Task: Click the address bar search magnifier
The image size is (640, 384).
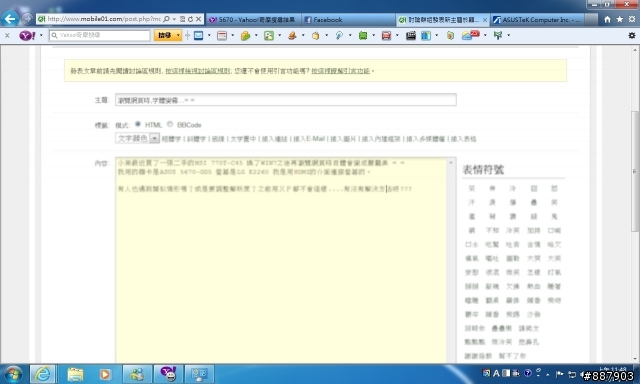Action: (x=166, y=19)
